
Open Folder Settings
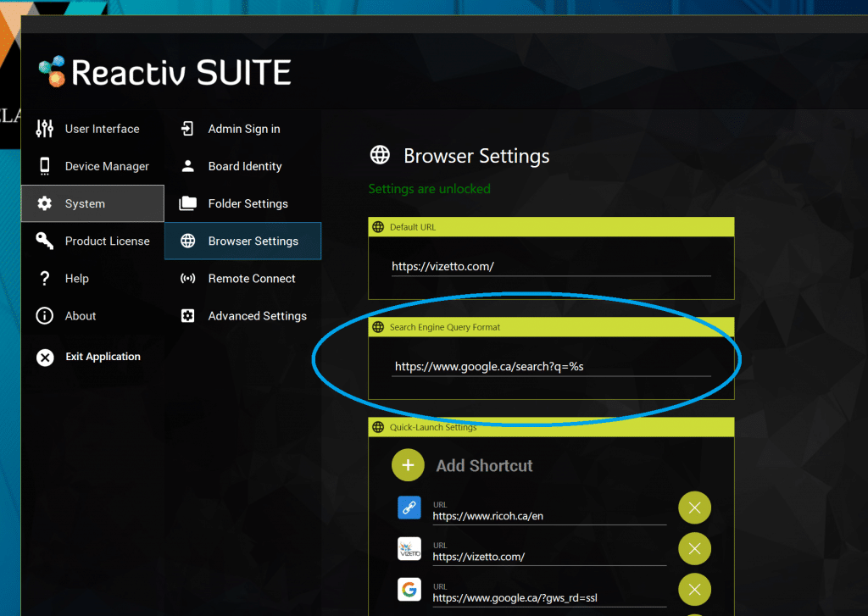click(x=242, y=203)
